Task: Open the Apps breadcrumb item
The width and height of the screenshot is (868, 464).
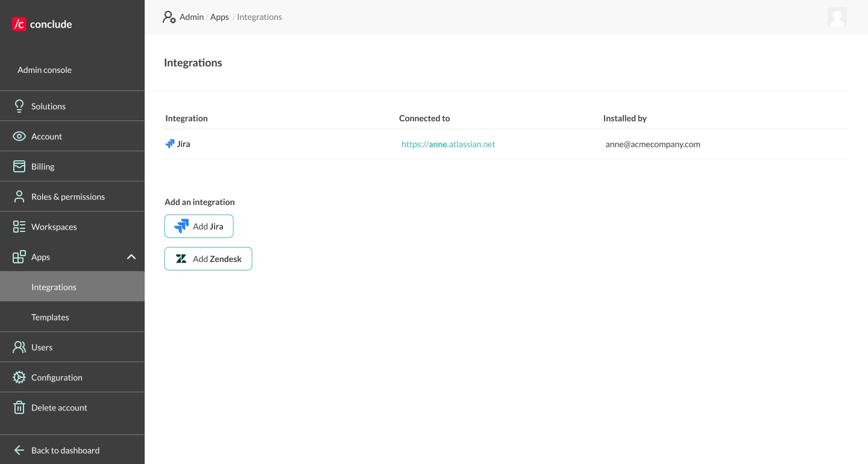Action: point(219,17)
